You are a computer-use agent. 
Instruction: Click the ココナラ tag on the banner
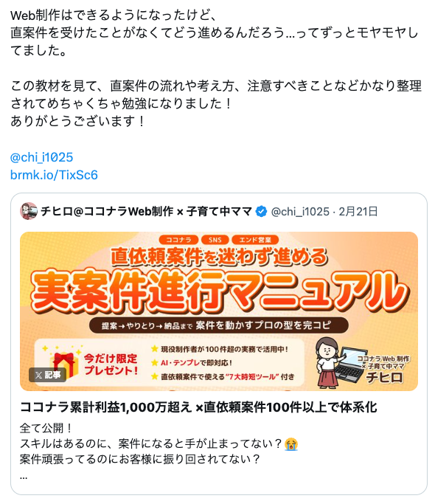(x=178, y=240)
